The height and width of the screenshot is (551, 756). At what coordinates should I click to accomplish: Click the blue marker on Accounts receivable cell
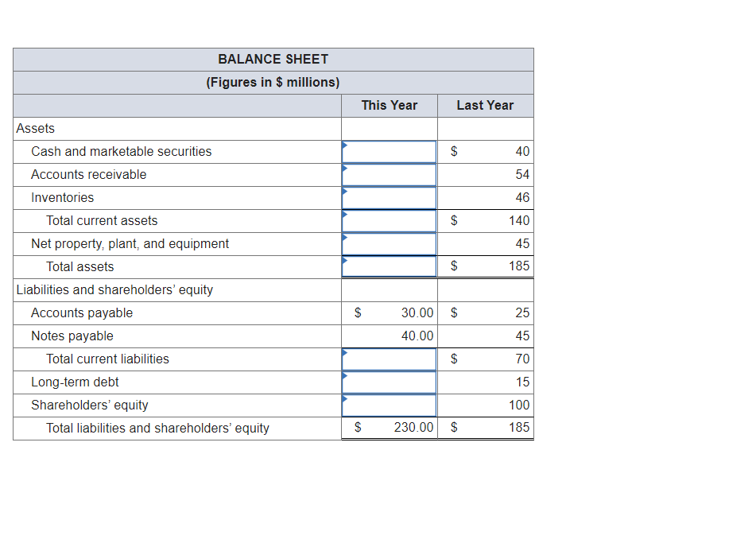[x=343, y=170]
